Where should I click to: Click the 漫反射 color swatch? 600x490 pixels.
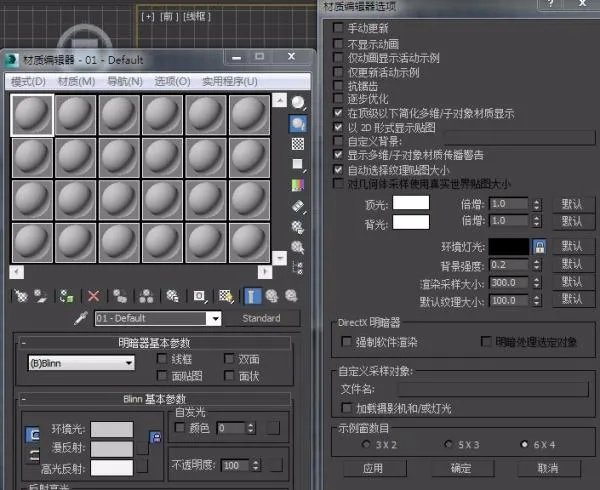click(112, 448)
